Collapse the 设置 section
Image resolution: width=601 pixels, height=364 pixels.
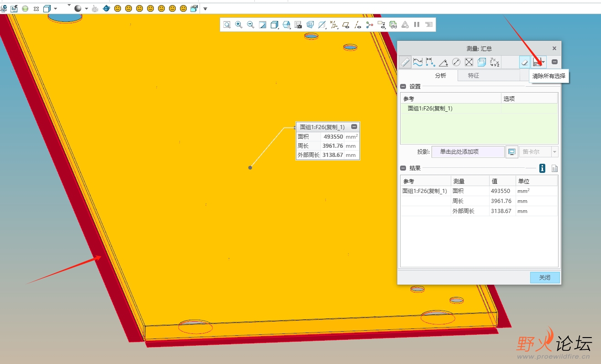tap(403, 87)
